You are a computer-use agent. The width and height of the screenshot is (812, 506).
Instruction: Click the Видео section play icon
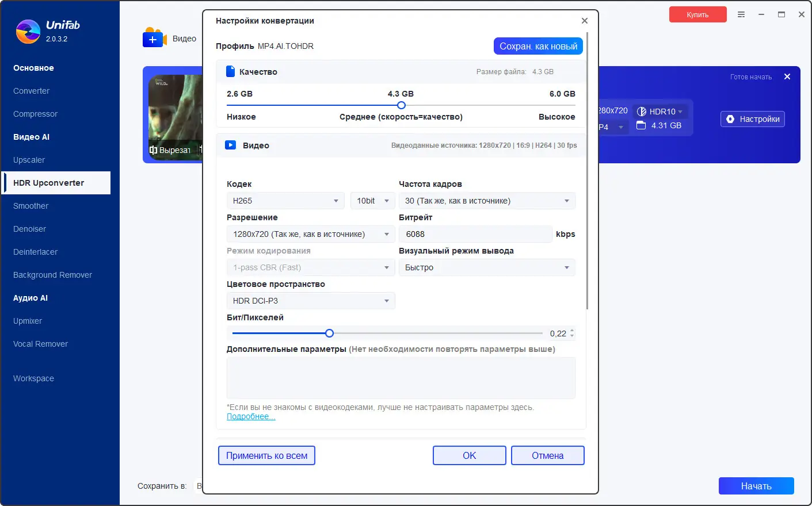tap(230, 145)
